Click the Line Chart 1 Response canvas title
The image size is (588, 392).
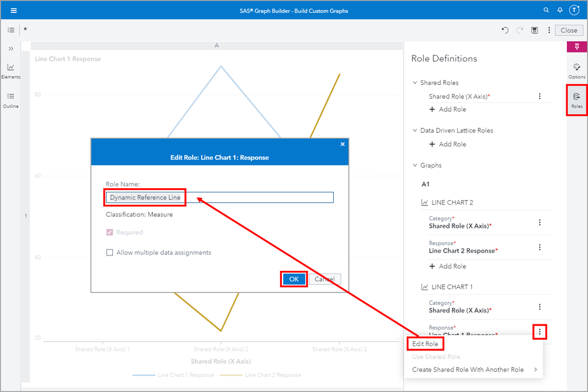tap(68, 59)
